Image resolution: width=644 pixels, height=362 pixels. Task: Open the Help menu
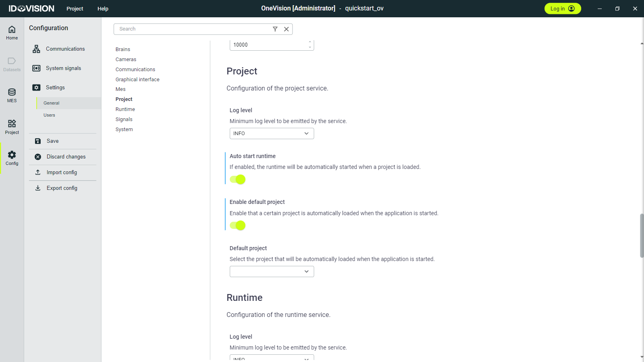point(103,8)
